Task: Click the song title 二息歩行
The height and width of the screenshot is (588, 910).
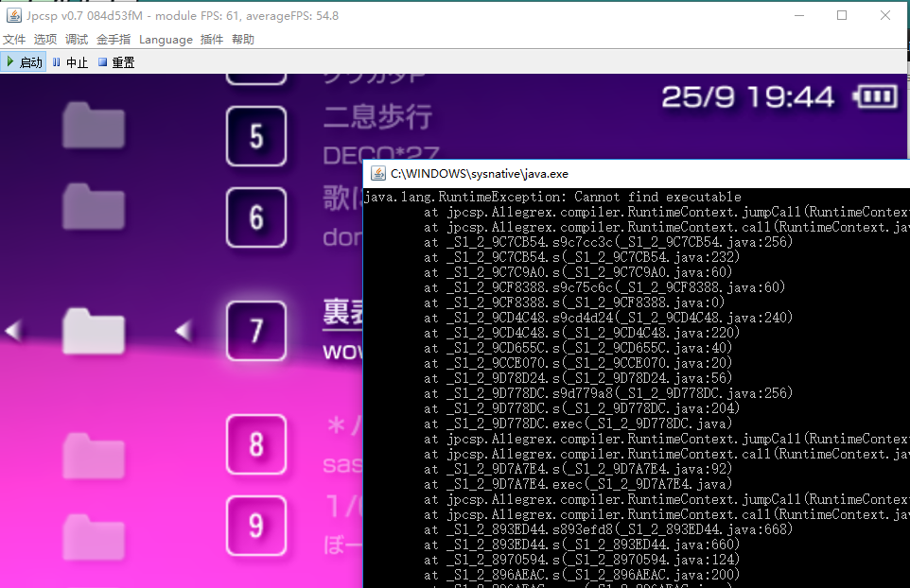Action: (x=377, y=117)
